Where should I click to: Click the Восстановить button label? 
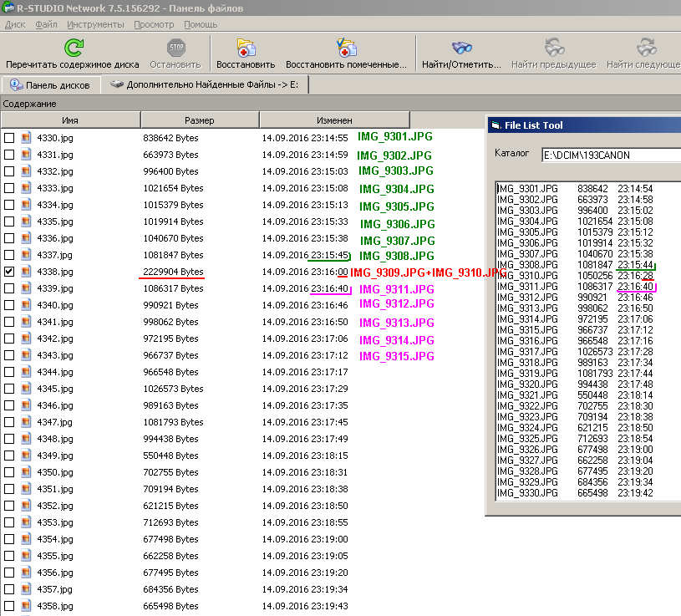(x=246, y=64)
